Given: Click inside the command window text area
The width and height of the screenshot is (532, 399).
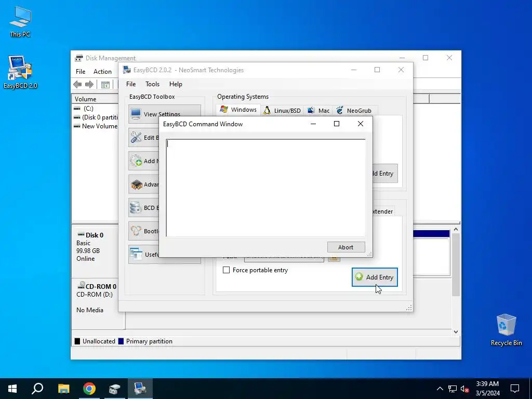Looking at the screenshot, I should pyautogui.click(x=265, y=188).
